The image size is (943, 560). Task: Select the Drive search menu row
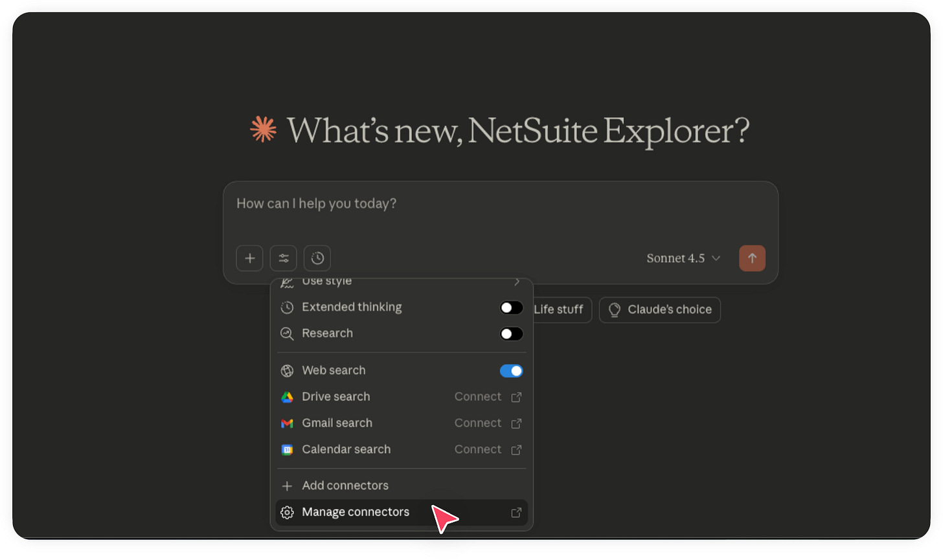[402, 397]
